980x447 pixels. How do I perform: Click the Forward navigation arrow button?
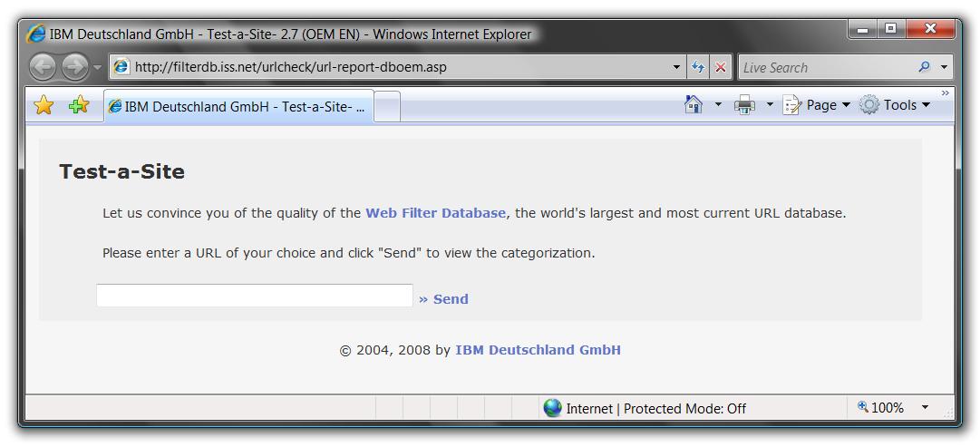pos(74,67)
